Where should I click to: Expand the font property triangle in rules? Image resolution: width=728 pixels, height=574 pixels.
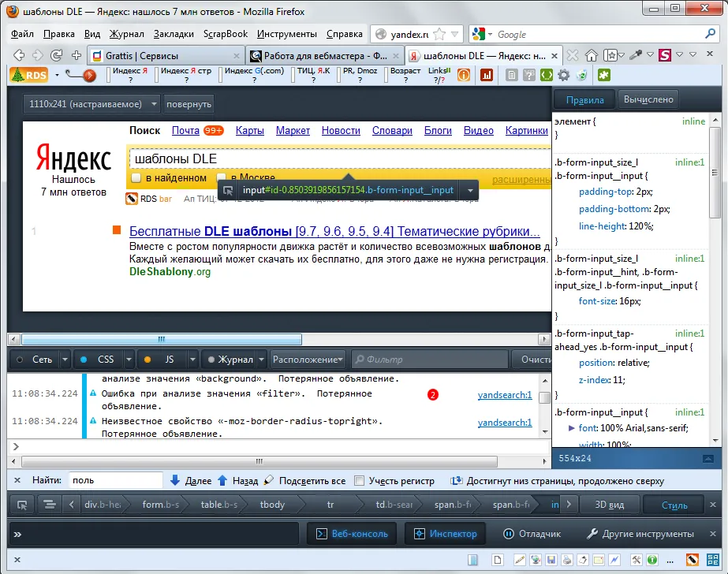(572, 428)
